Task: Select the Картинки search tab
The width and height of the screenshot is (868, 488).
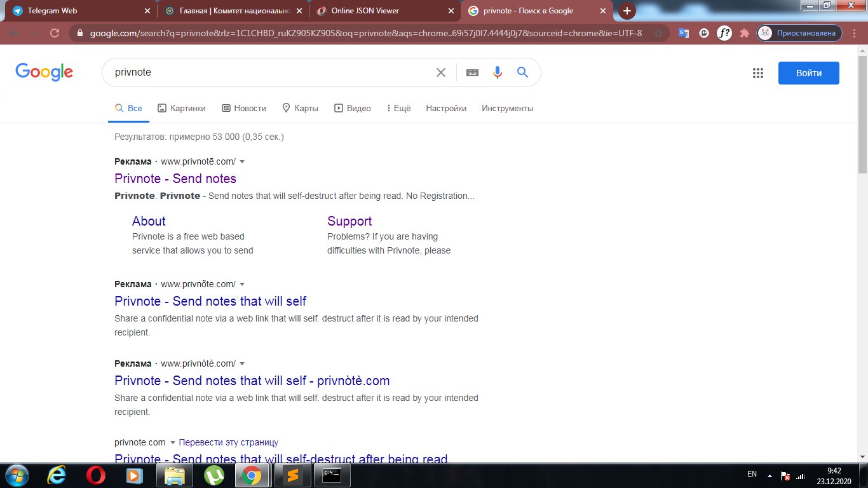Action: click(x=182, y=108)
